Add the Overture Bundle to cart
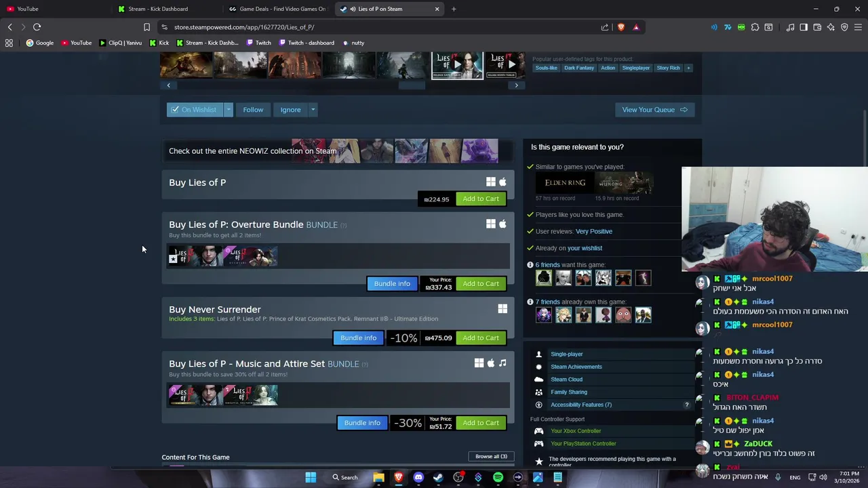Screen dimensions: 868x488 (481, 283)
